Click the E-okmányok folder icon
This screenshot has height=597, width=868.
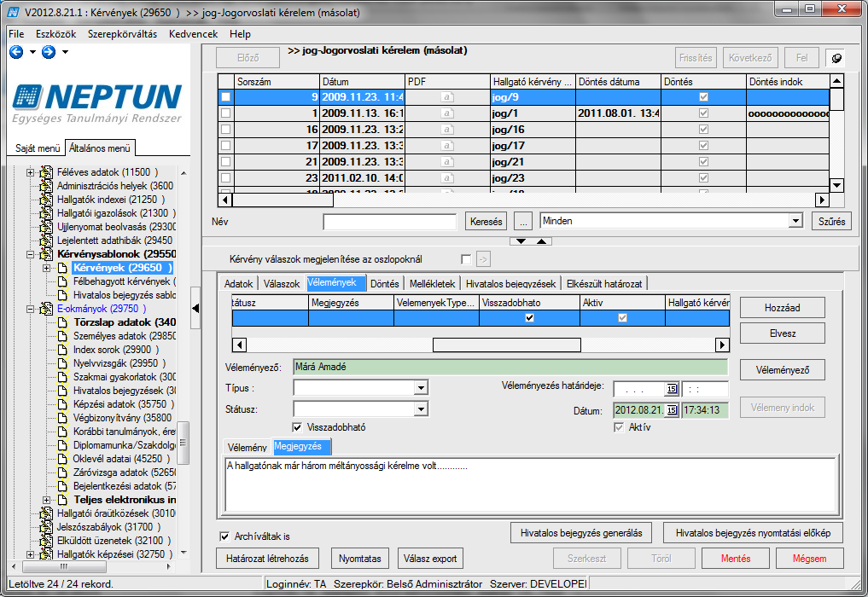click(x=46, y=309)
